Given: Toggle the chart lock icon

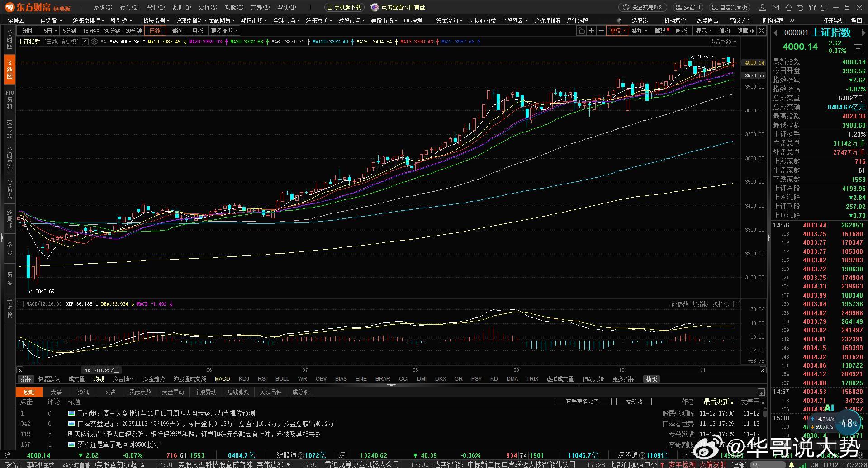Looking at the screenshot, I should 581,31.
